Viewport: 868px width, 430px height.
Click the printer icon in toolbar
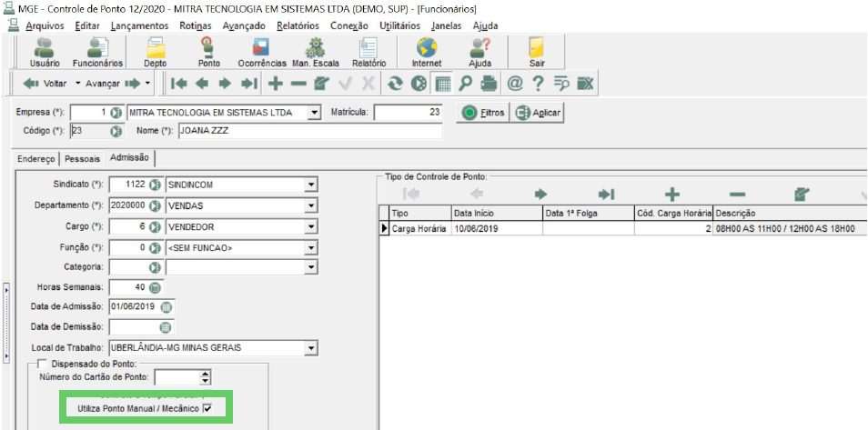point(489,84)
